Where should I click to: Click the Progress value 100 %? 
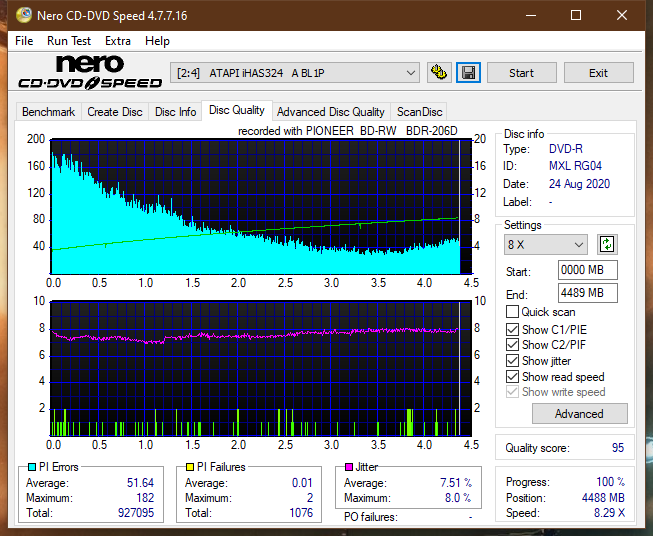611,482
